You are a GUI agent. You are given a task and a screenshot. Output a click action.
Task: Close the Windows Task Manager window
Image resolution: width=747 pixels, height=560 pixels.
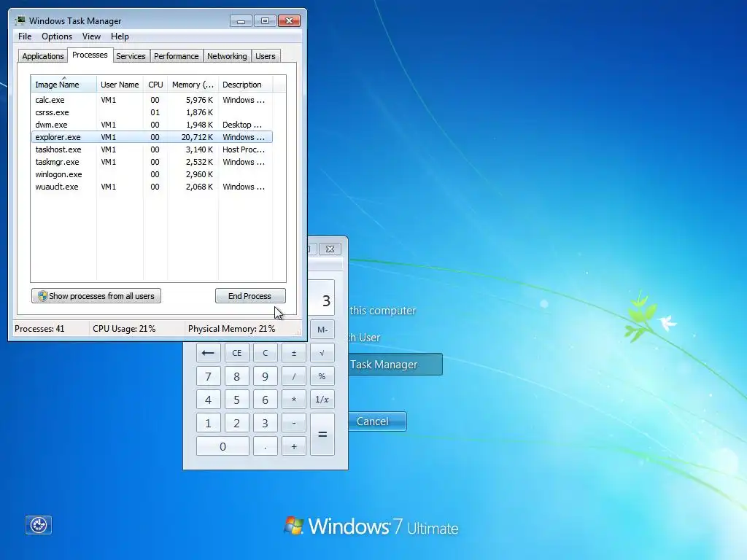coord(289,21)
